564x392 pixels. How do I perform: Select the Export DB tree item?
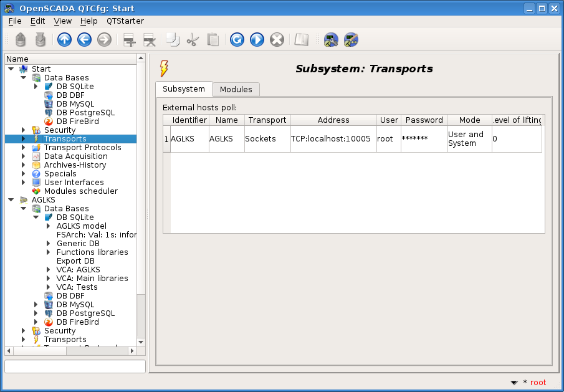pos(75,261)
